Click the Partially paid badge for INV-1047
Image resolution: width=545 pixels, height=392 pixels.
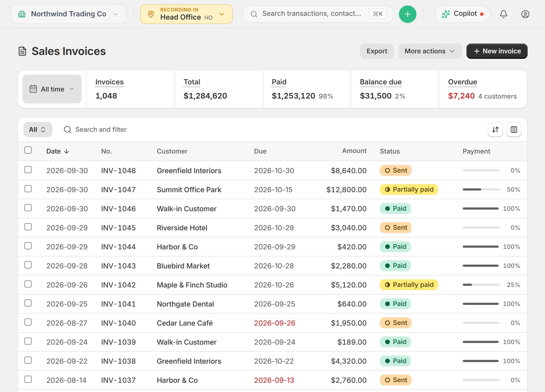[x=409, y=189]
